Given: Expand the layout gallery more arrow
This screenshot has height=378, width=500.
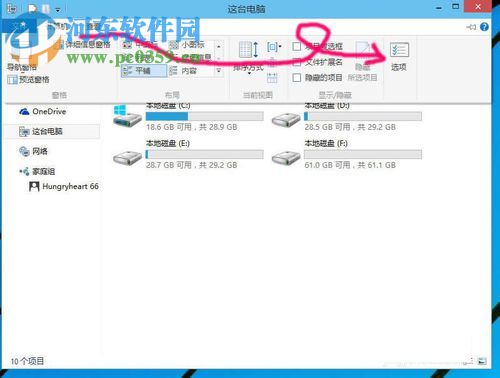Looking at the screenshot, I should 219,71.
